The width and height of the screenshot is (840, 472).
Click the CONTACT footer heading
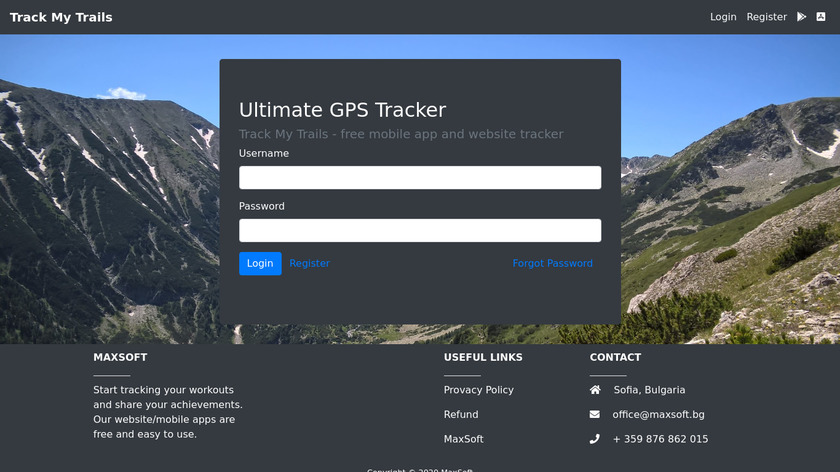615,357
